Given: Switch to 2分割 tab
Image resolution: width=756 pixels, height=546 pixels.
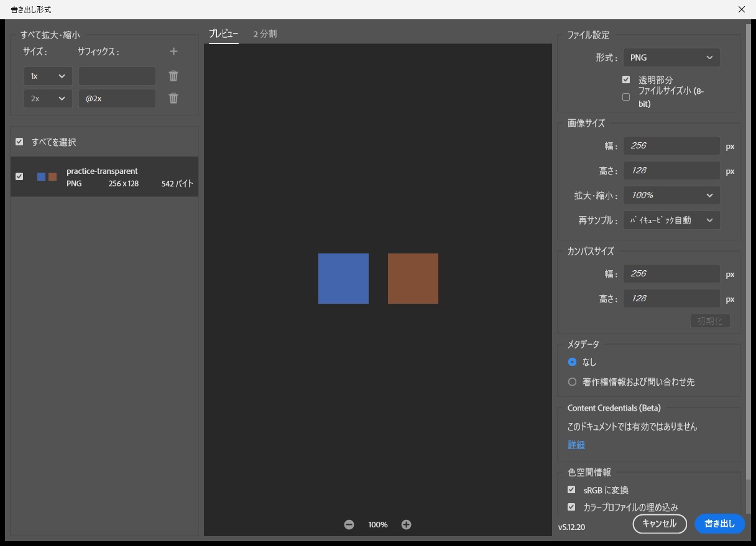Looking at the screenshot, I should click(x=265, y=34).
